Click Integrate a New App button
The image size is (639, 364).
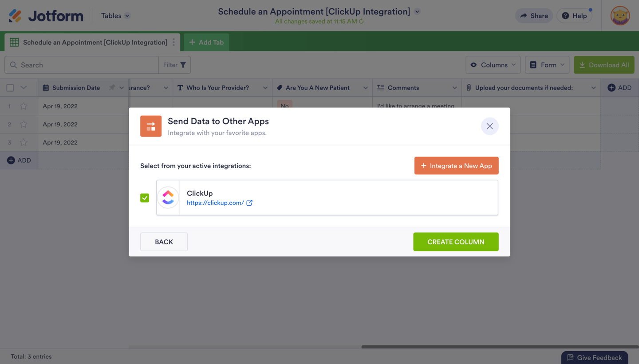456,166
